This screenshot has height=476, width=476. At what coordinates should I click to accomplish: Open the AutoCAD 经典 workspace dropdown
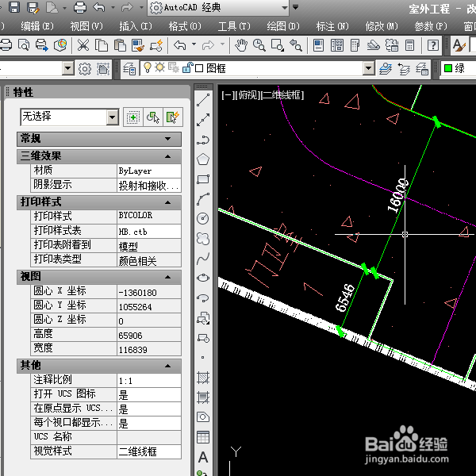pos(285,7)
